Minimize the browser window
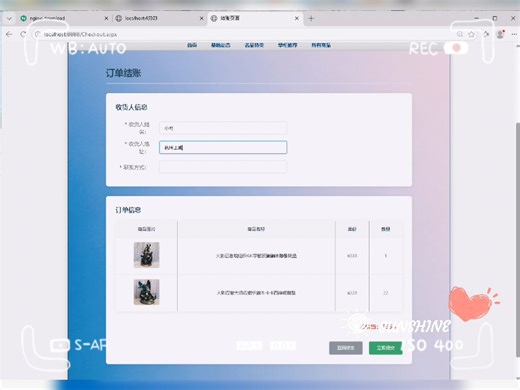Viewport: 520px width, 390px height. 477,18
